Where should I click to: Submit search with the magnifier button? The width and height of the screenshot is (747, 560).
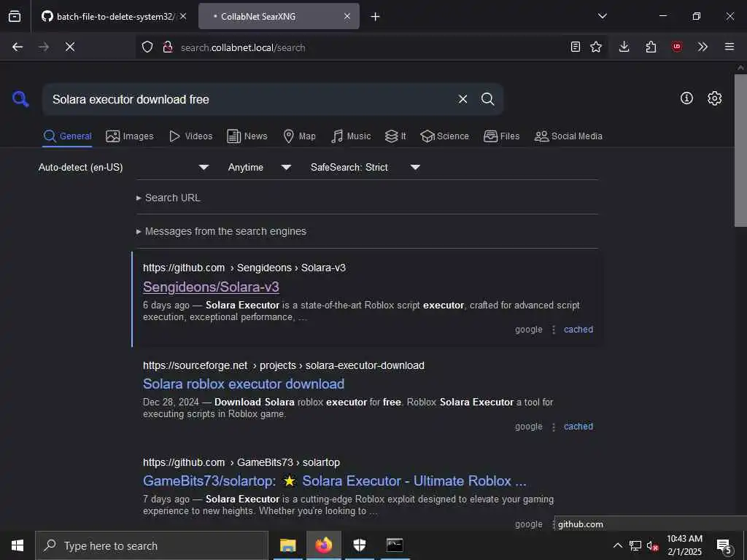pyautogui.click(x=487, y=99)
